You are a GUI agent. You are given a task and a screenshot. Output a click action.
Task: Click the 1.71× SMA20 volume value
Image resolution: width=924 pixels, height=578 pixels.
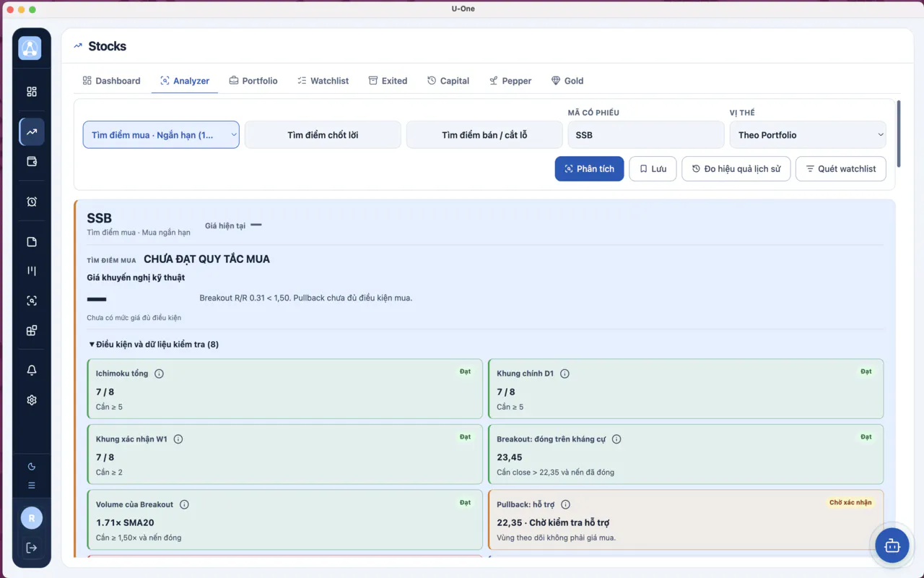(125, 522)
